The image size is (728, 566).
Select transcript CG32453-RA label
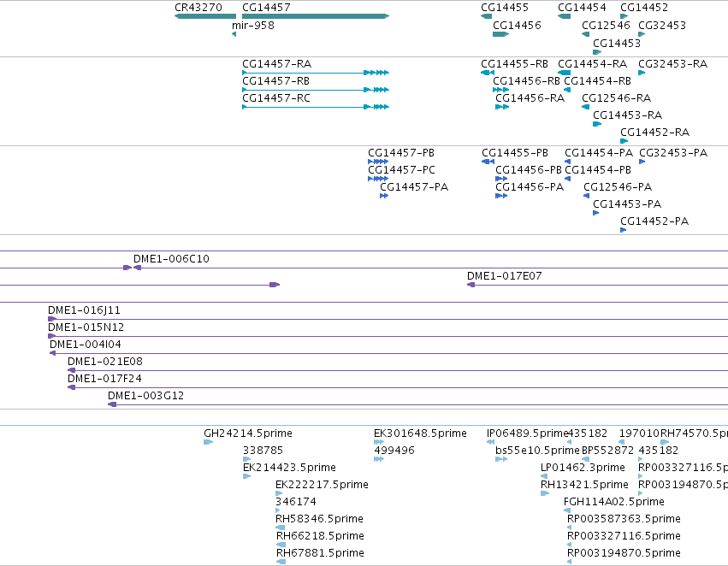tap(672, 63)
